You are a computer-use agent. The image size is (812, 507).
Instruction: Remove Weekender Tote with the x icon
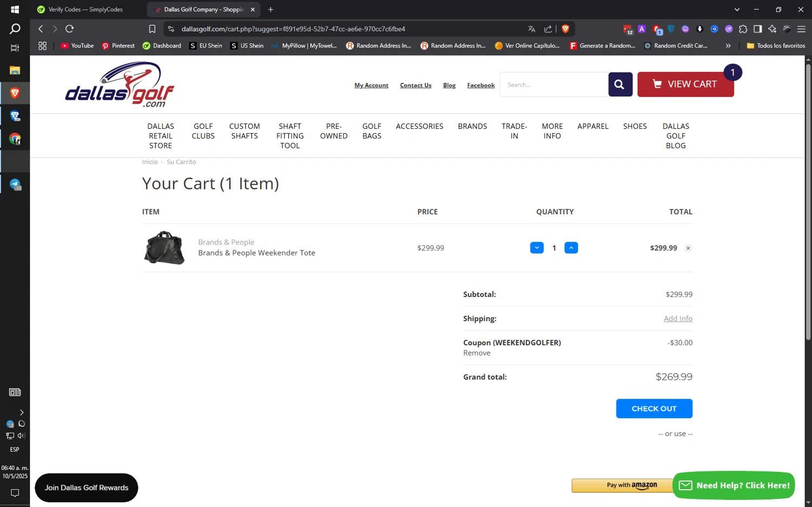(x=688, y=248)
